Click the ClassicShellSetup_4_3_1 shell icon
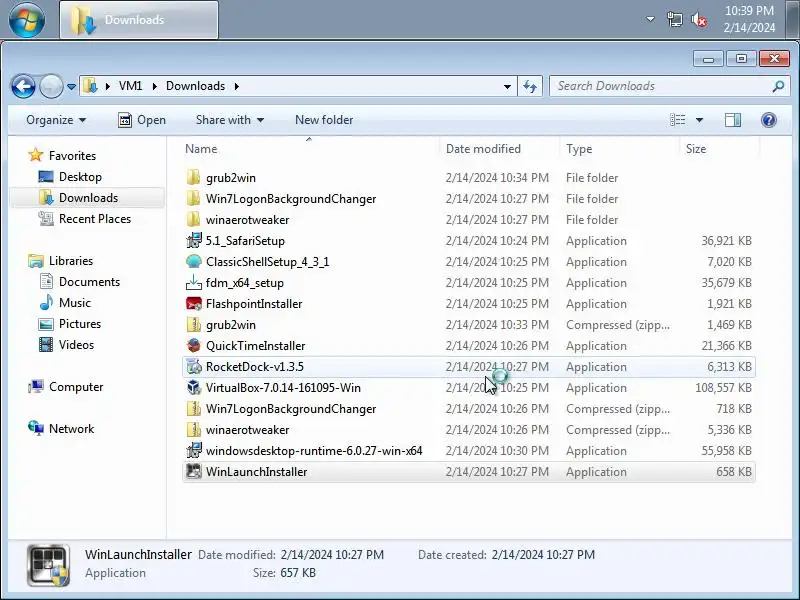The width and height of the screenshot is (800, 600). click(193, 261)
